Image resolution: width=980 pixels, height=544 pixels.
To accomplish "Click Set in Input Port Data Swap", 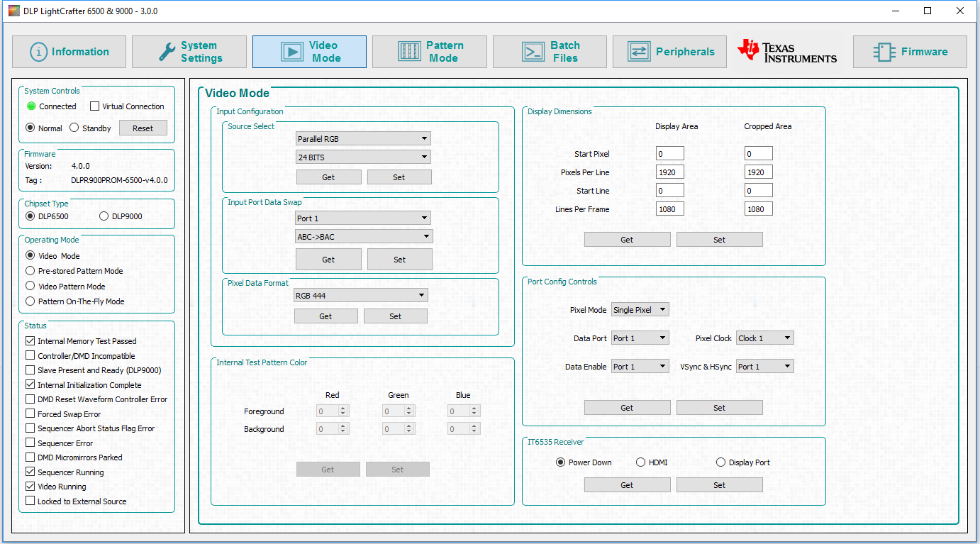I will click(400, 260).
